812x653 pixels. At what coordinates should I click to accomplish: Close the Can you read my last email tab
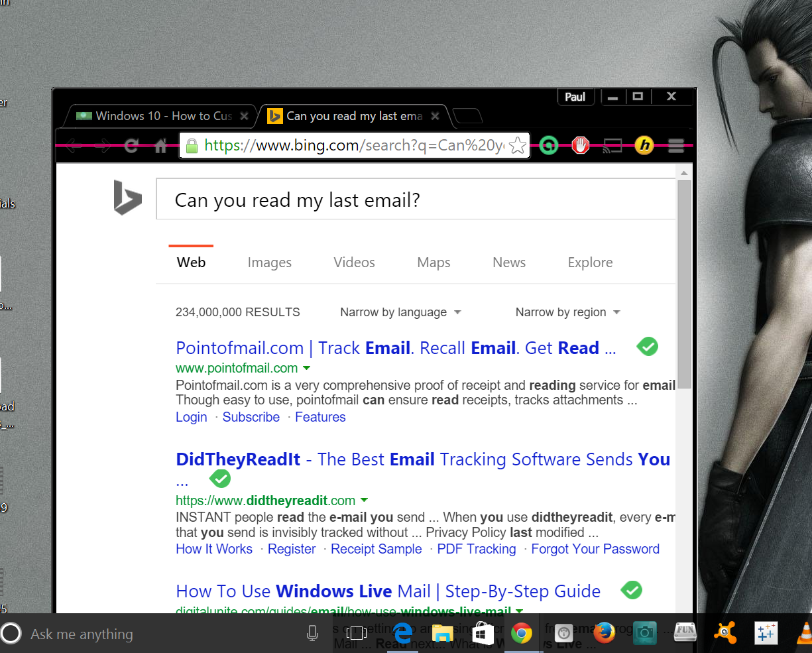pyautogui.click(x=435, y=116)
